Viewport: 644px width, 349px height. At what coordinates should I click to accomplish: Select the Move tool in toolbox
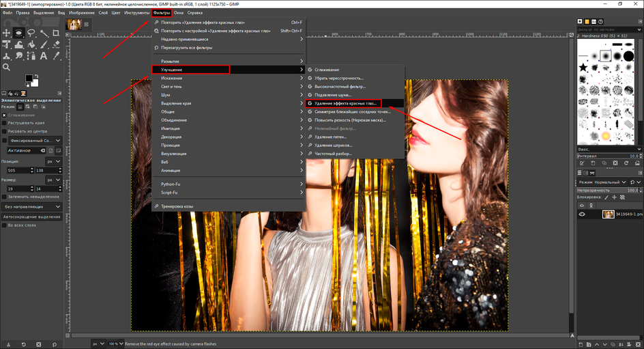(x=7, y=33)
